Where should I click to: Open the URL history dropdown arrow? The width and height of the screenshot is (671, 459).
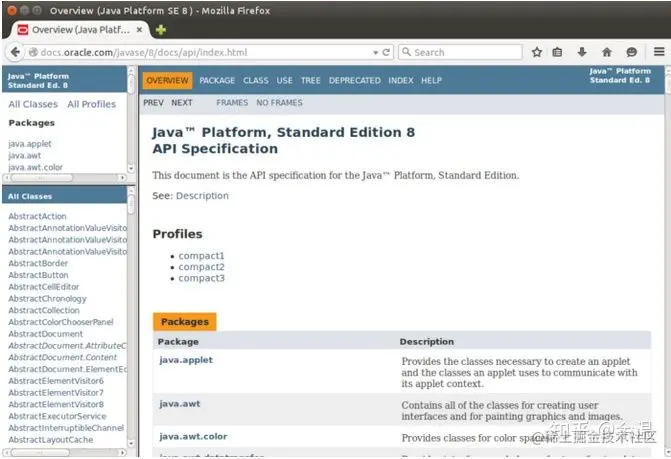375,53
